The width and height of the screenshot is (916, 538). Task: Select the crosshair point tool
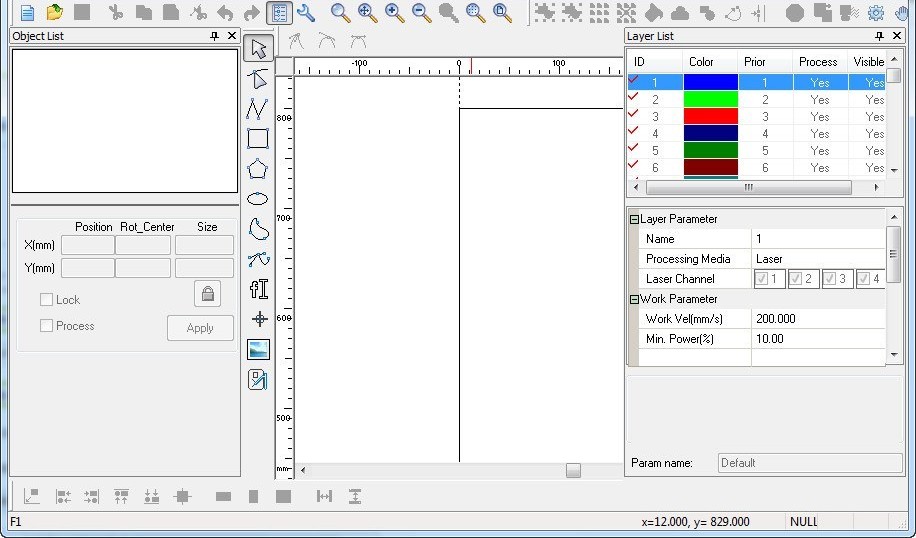[x=259, y=318]
